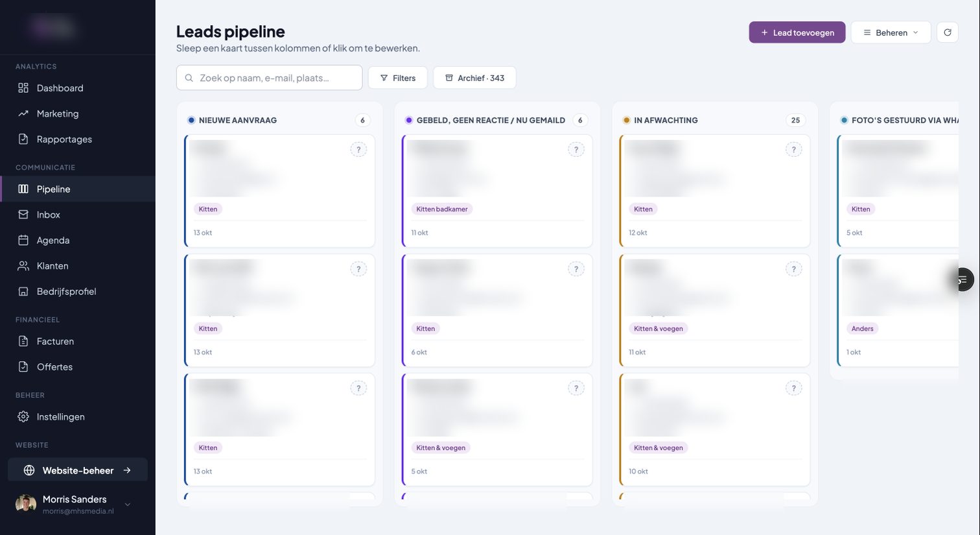Click the question mark on the 10 okt card
The image size is (980, 535).
(794, 388)
